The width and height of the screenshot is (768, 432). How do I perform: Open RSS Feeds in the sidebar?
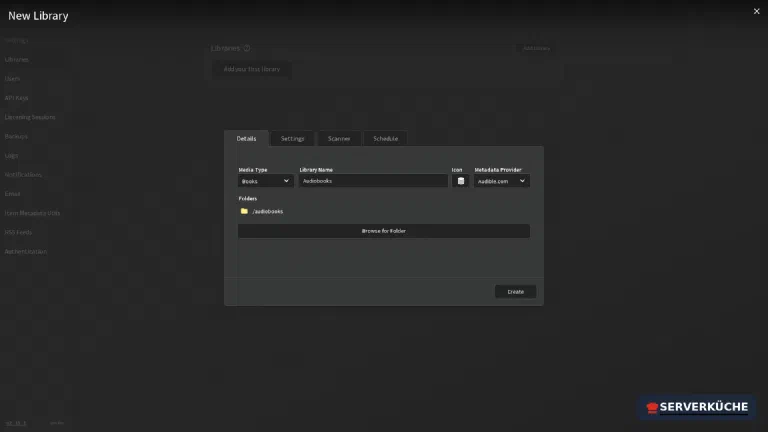coord(18,232)
